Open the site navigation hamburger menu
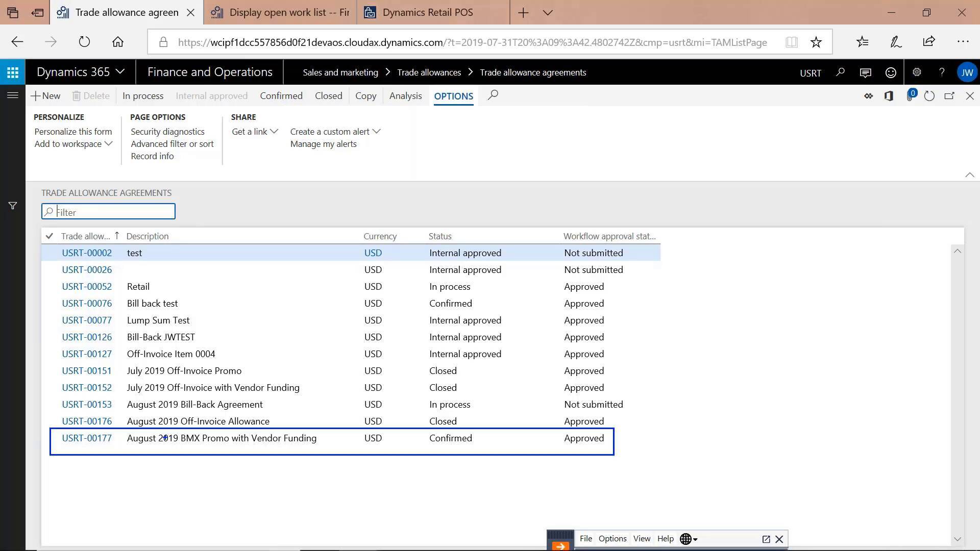Image resolution: width=980 pixels, height=551 pixels. [12, 95]
